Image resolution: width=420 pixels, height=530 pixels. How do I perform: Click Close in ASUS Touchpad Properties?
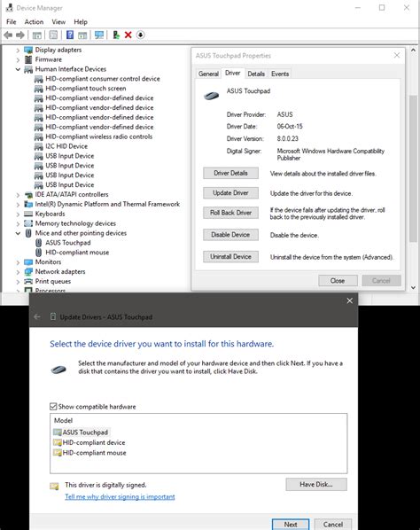point(338,281)
